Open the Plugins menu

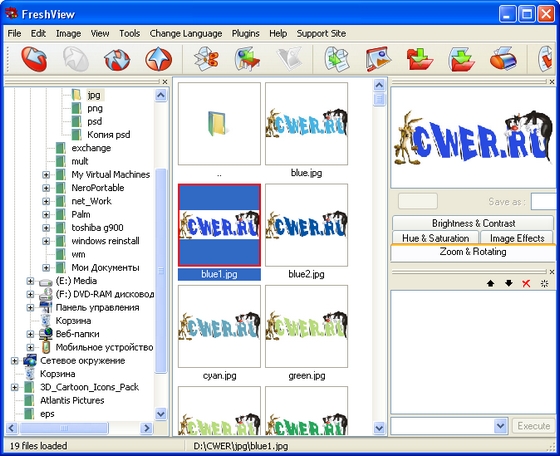(x=246, y=34)
